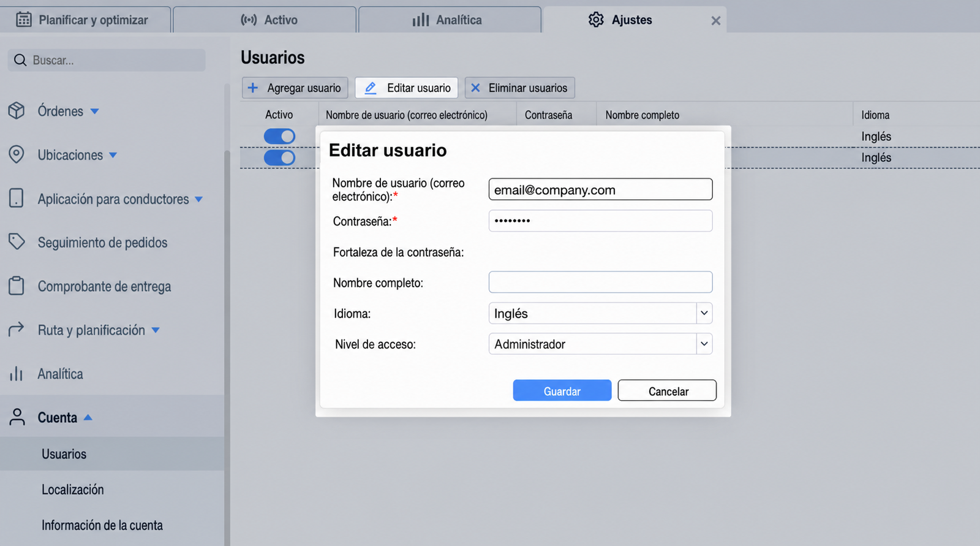Switch to the Activo tab
Image resolution: width=980 pixels, height=546 pixels.
tap(265, 20)
